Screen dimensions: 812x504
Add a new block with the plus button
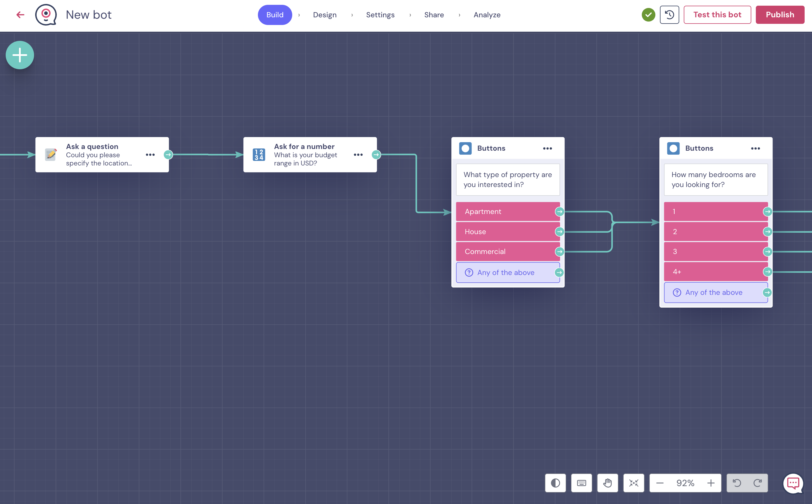pyautogui.click(x=20, y=55)
